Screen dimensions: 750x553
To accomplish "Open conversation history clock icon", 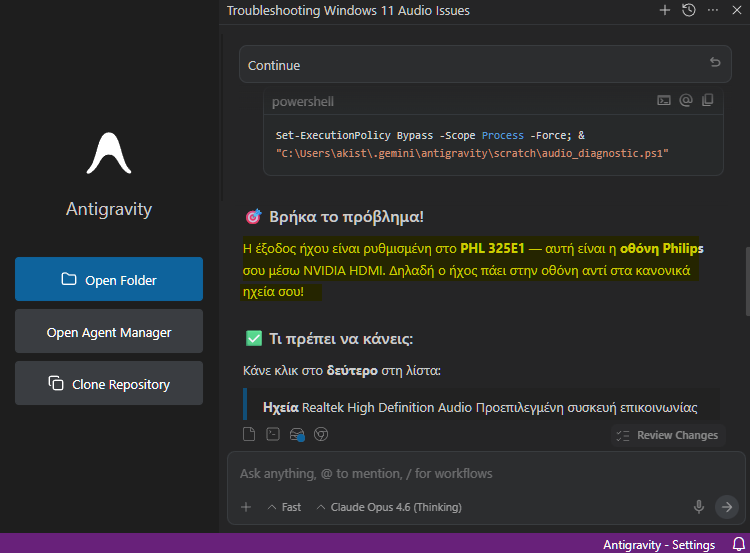I will pyautogui.click(x=689, y=10).
